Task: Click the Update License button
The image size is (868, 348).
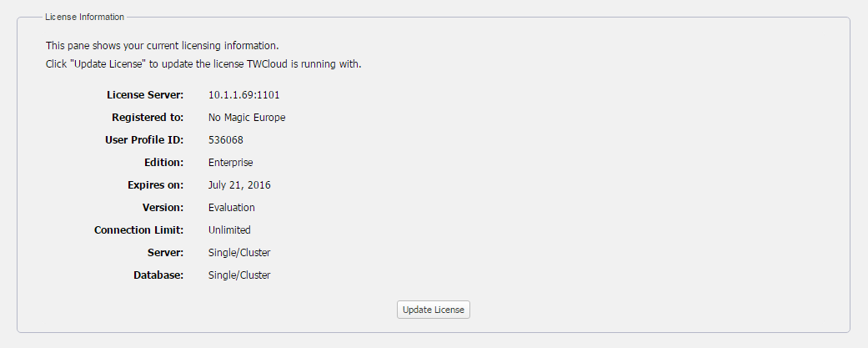Action: click(x=434, y=310)
